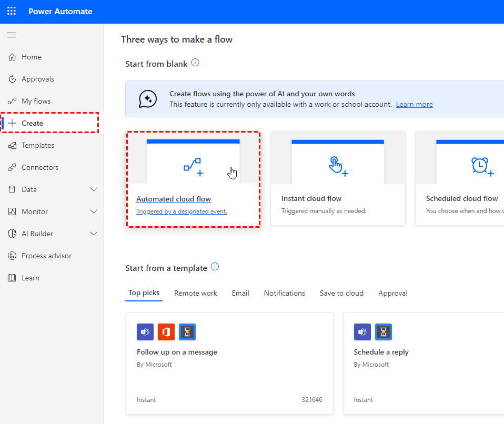Expand the Monitor section chevron
The height and width of the screenshot is (424, 504).
(94, 211)
